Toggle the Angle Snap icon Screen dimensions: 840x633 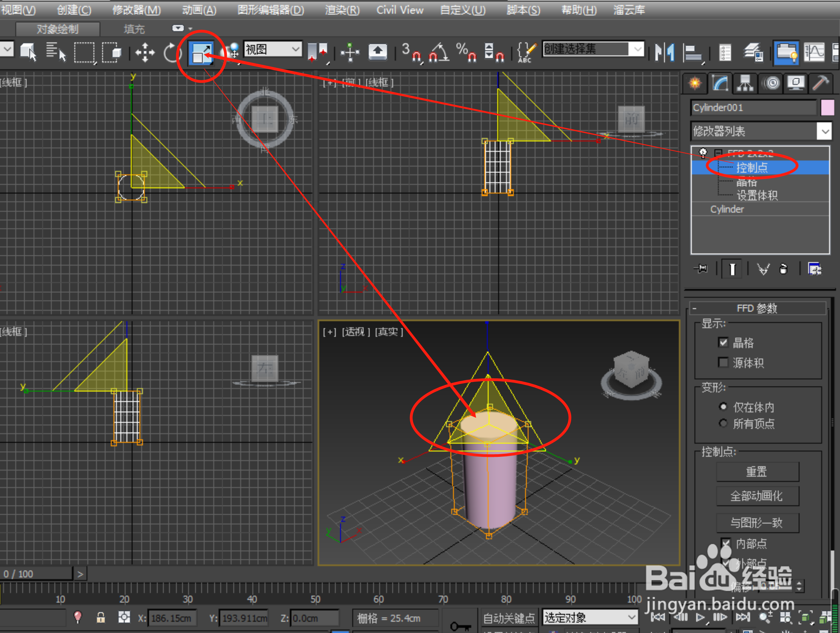439,53
